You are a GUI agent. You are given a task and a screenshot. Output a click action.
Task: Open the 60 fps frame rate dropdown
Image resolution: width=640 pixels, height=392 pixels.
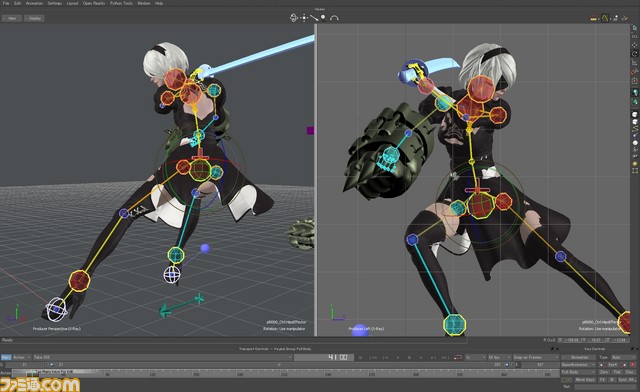(500, 357)
